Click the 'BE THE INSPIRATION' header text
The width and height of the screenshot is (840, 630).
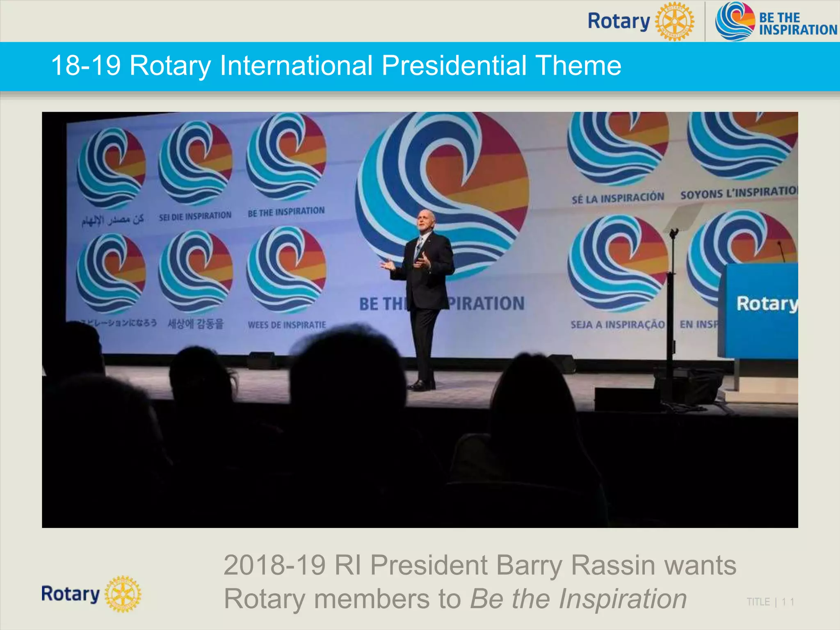(798, 24)
